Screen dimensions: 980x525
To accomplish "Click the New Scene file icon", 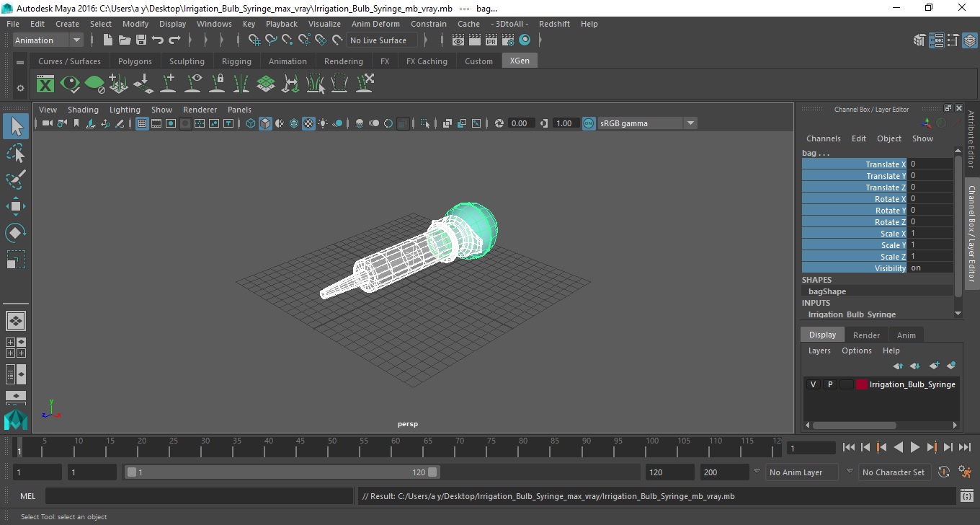I will click(x=108, y=40).
